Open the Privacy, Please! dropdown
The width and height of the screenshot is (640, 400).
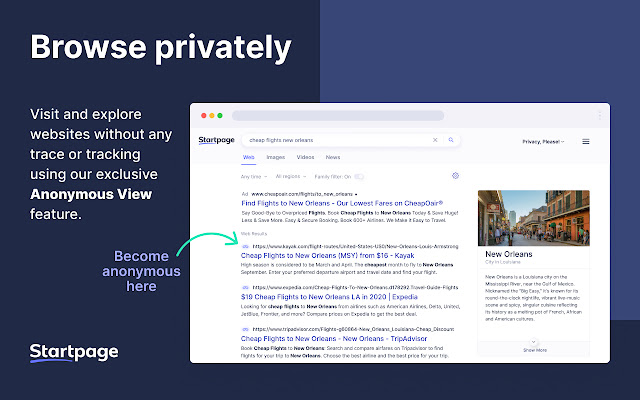(543, 142)
